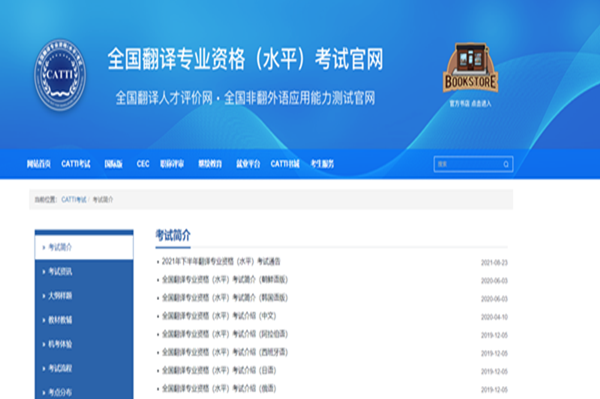Screen dimensions: 600x399
Task: Click CATTI考试 breadcrumb link
Action: 74,199
